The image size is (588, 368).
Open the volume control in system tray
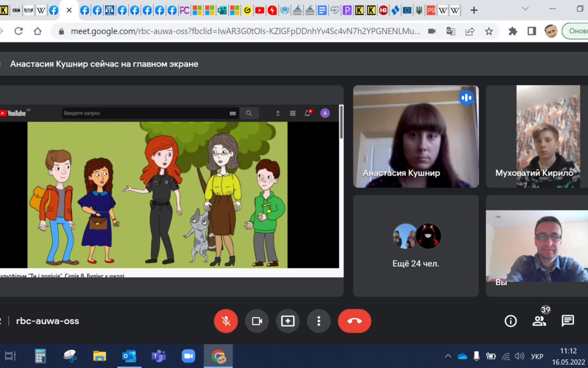(x=519, y=356)
